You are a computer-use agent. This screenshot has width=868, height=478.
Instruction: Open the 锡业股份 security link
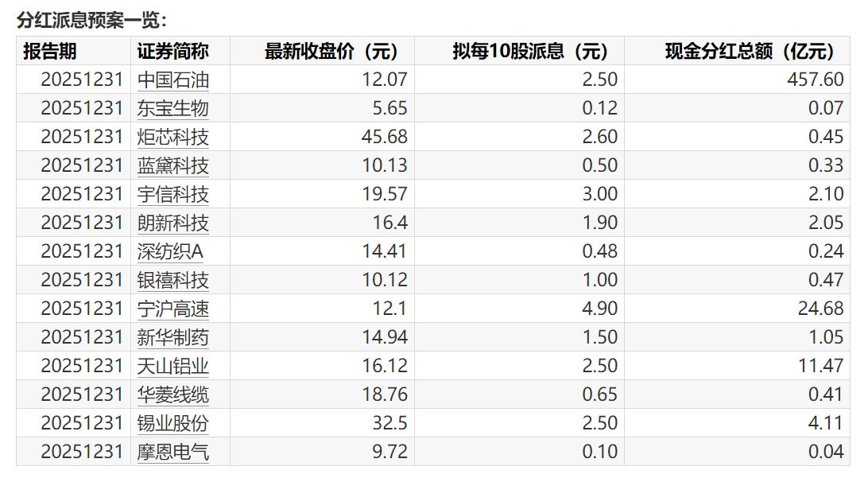172,423
